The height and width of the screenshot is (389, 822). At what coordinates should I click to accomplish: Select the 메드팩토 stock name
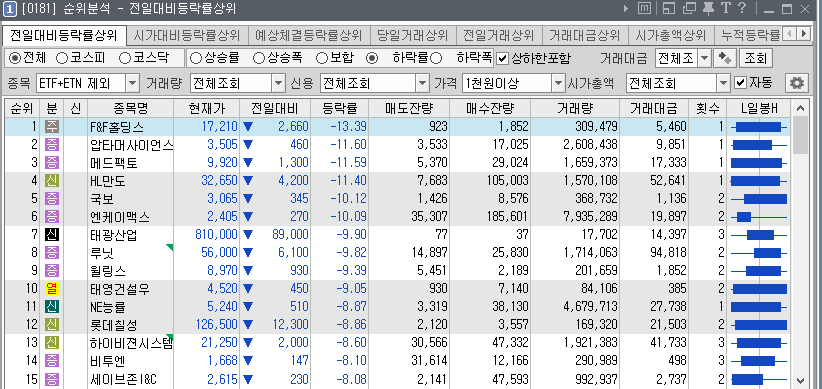point(114,163)
